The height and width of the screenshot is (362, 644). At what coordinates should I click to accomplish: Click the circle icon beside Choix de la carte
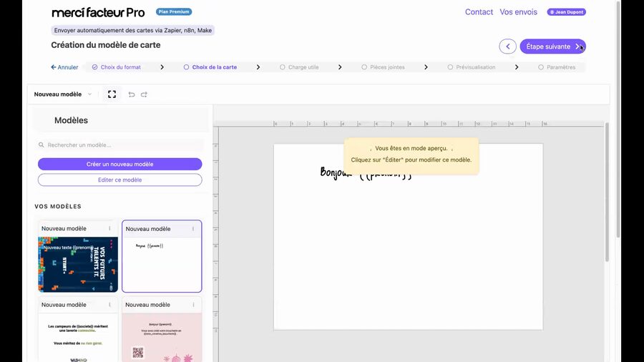(x=187, y=67)
